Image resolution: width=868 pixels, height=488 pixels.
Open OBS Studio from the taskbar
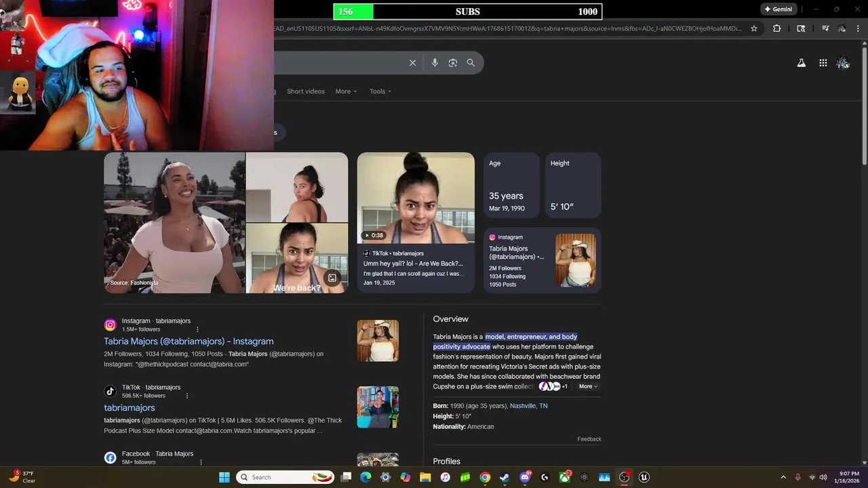[624, 477]
